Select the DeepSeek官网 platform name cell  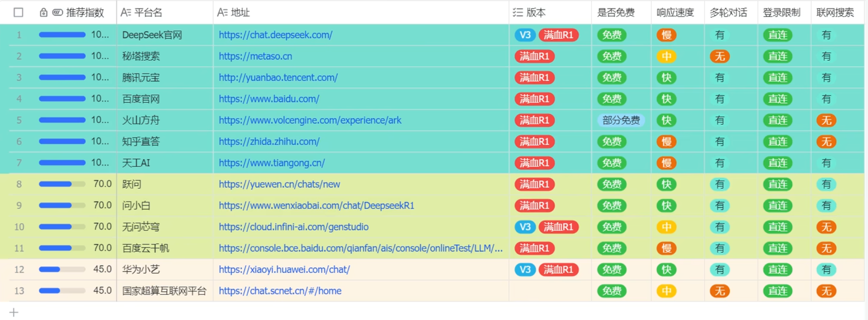click(165, 35)
